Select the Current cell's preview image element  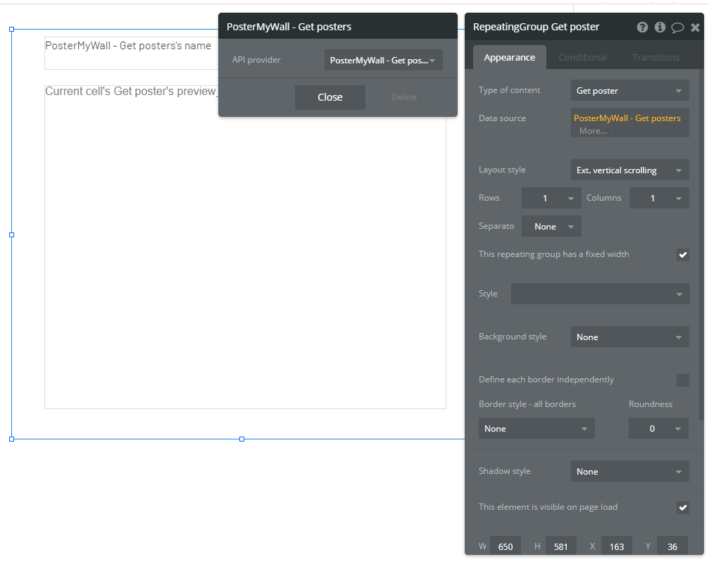245,247
